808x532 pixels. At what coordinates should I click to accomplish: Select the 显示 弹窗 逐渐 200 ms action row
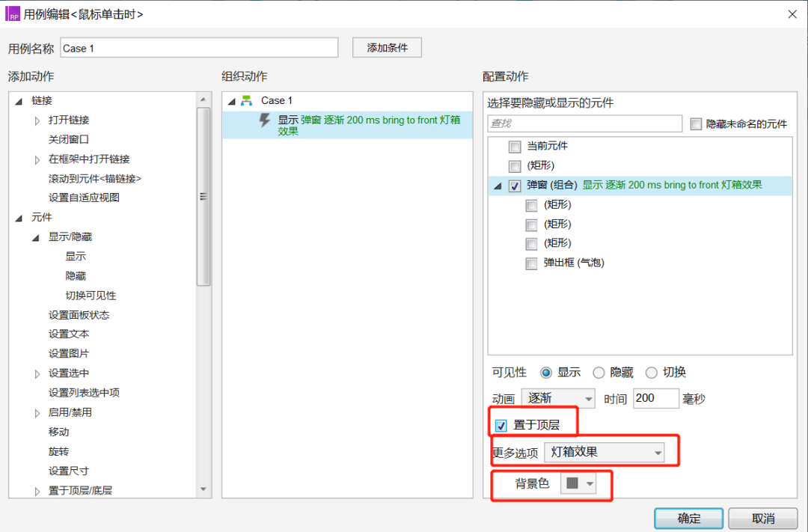click(347, 125)
